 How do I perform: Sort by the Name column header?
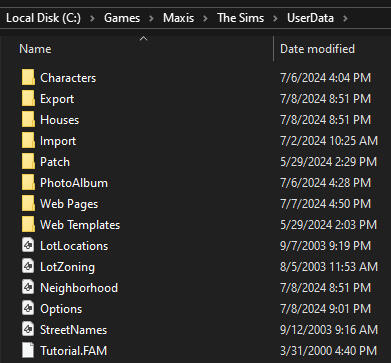[35, 49]
